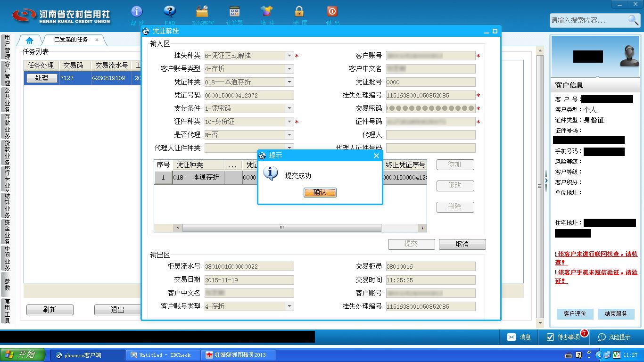Click the help question tray icon
644x362 pixels.
click(579, 355)
